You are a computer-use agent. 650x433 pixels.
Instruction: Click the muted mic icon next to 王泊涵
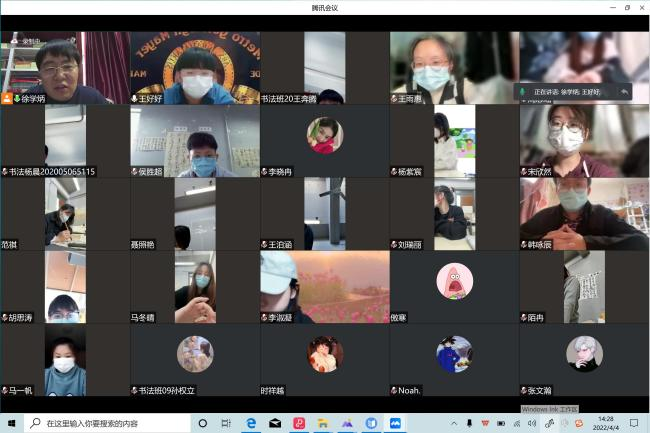click(264, 244)
